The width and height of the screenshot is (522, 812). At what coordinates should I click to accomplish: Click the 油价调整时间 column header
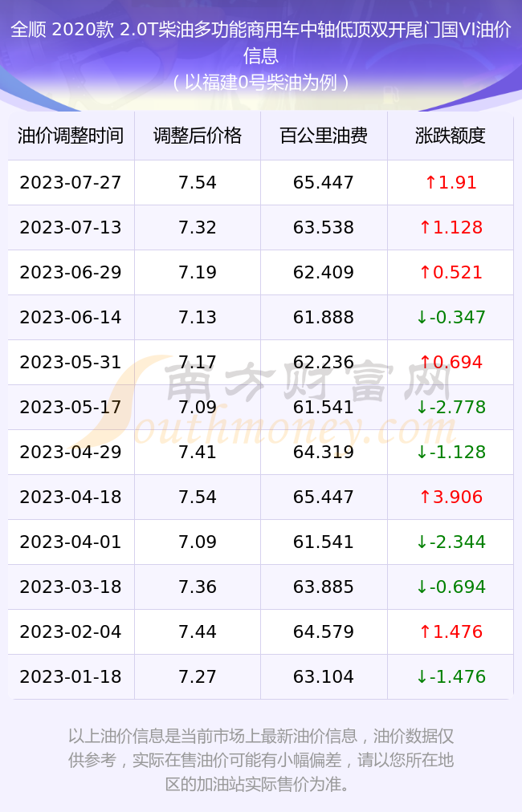[71, 136]
